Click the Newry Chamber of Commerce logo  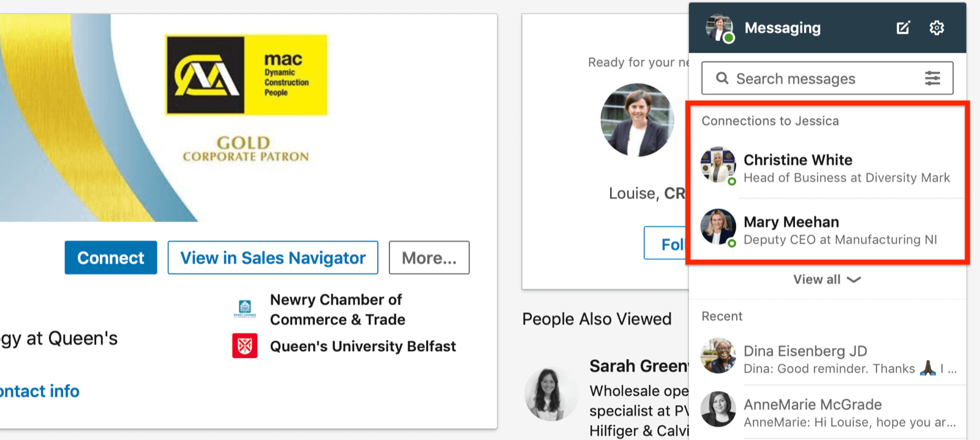click(244, 308)
